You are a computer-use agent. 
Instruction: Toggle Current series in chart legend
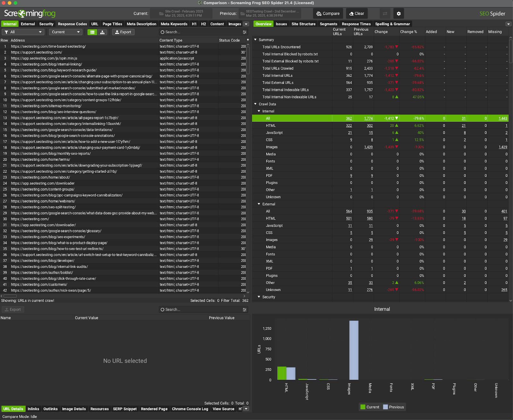[369, 407]
